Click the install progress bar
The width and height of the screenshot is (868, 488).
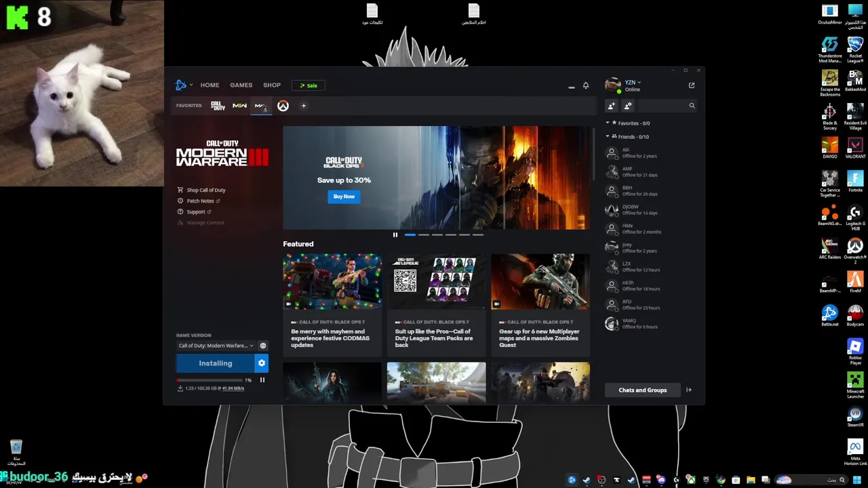(209, 380)
